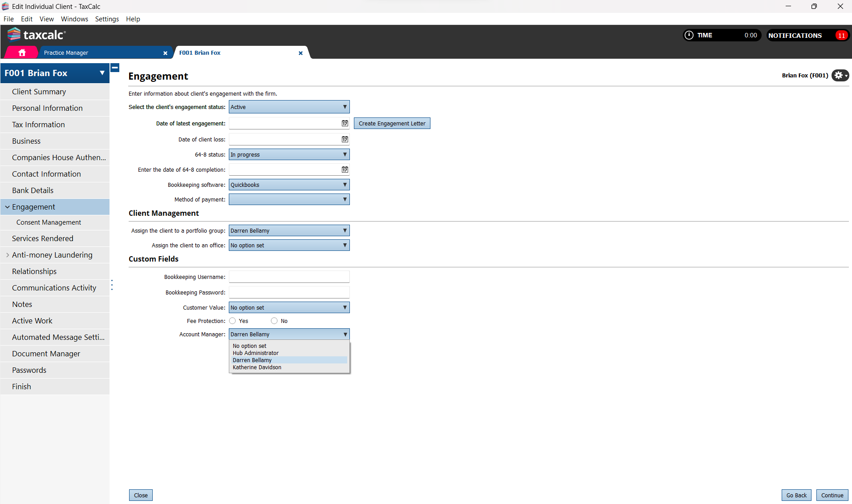Open the 64-8 status dropdown

(289, 154)
